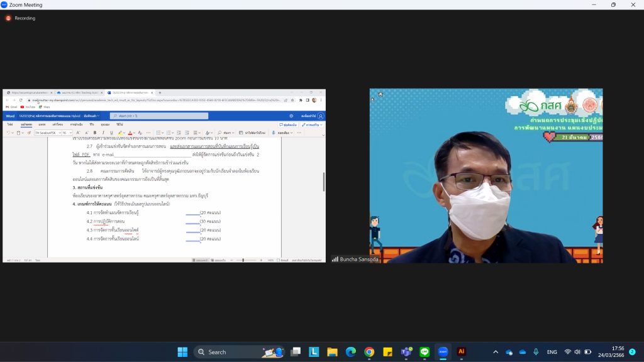
Task: Toggle Italic in the shared Word toolbar
Action: click(103, 133)
